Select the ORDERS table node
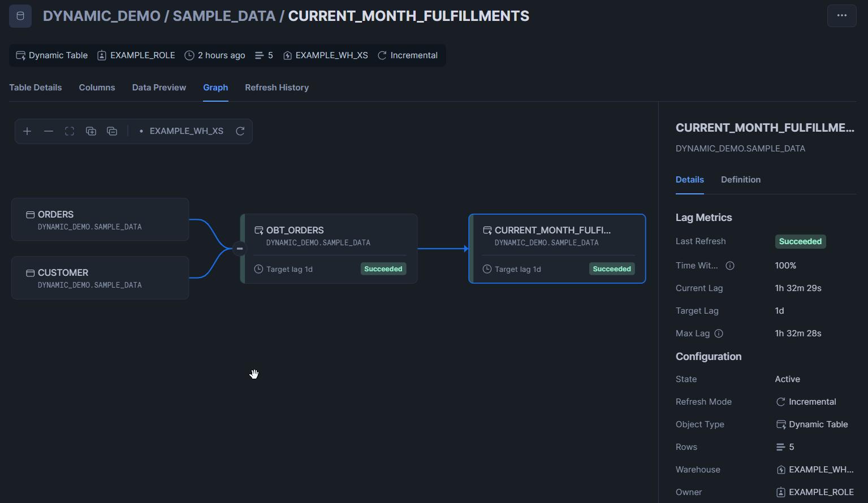Image resolution: width=868 pixels, height=503 pixels. coord(100,220)
